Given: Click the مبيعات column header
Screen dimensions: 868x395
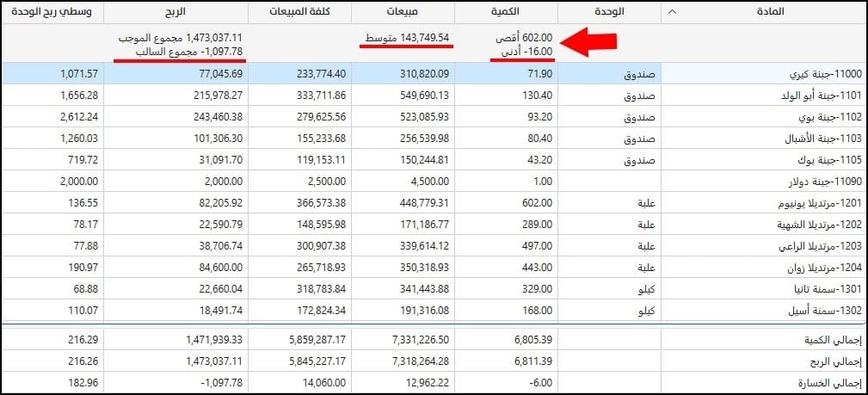Looking at the screenshot, I should click(x=403, y=12).
